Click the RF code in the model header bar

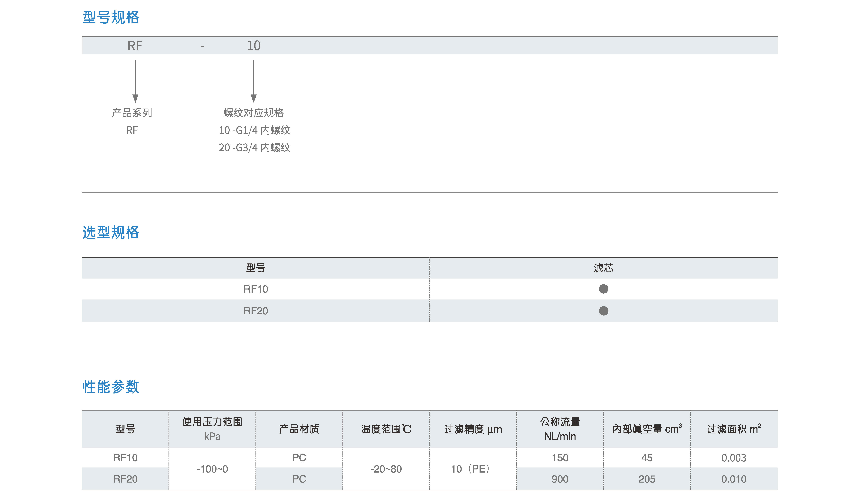(x=135, y=46)
